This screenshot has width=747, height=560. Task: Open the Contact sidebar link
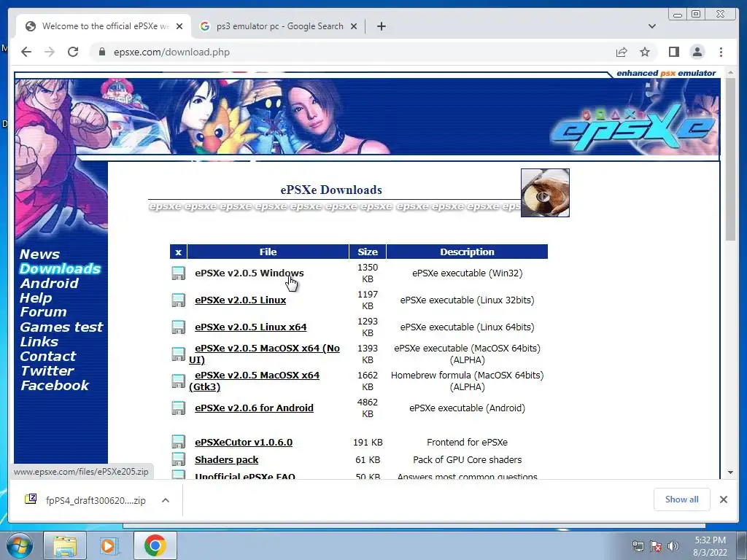tap(47, 356)
